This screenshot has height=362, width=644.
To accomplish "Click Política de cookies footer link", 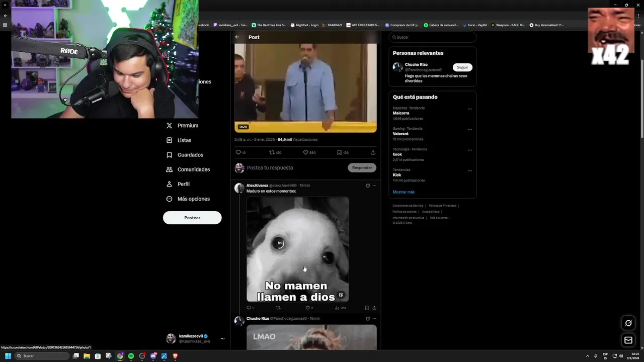I will click(x=405, y=212).
